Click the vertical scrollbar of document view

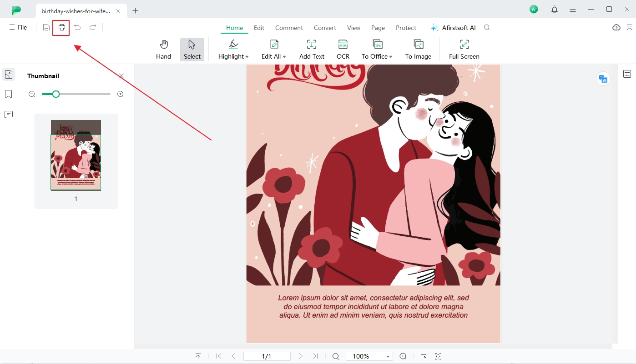coord(615,204)
